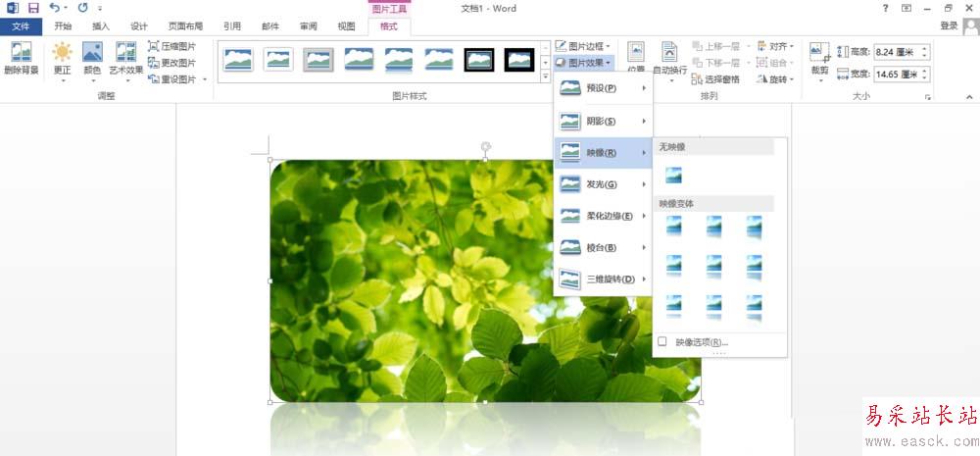980x456 pixels.
Task: Click the Help question mark icon
Action: [886, 8]
